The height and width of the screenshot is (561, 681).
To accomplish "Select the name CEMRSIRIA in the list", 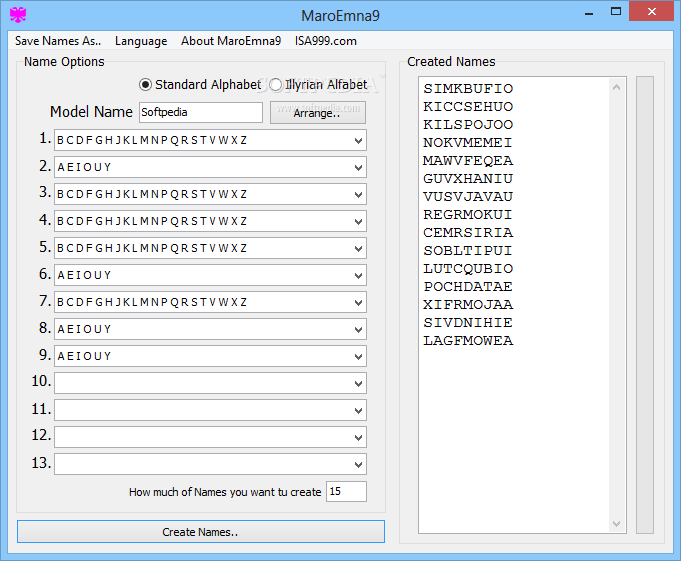I will [x=468, y=233].
